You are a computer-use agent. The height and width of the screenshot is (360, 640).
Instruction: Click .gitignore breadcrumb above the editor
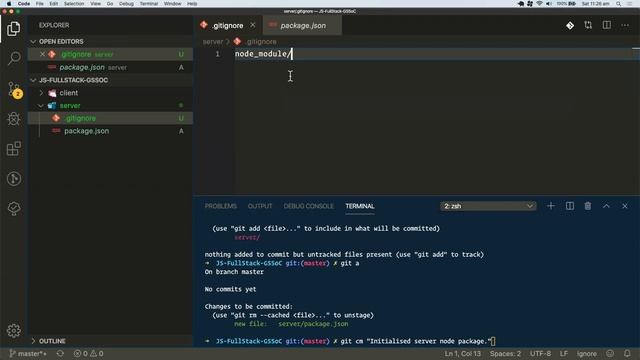click(x=261, y=42)
